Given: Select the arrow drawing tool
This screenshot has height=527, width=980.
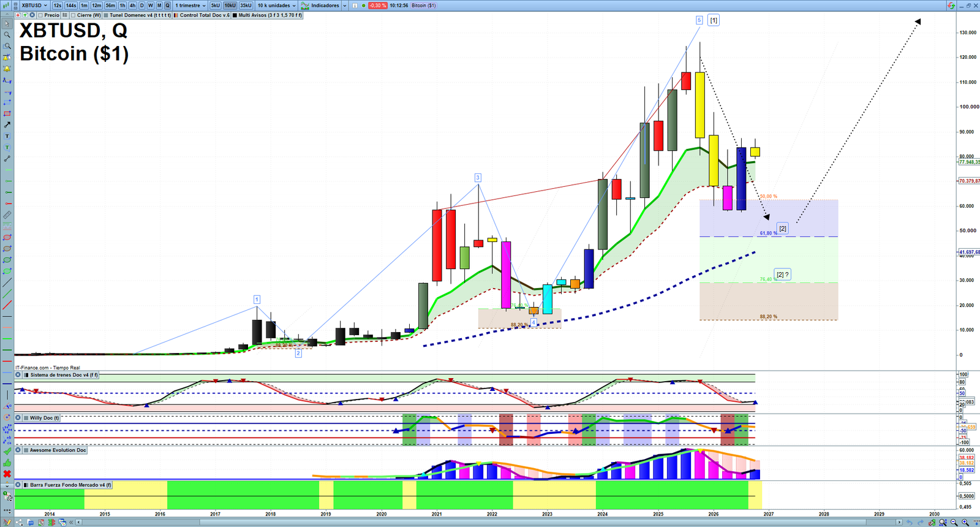Looking at the screenshot, I should coord(7,125).
